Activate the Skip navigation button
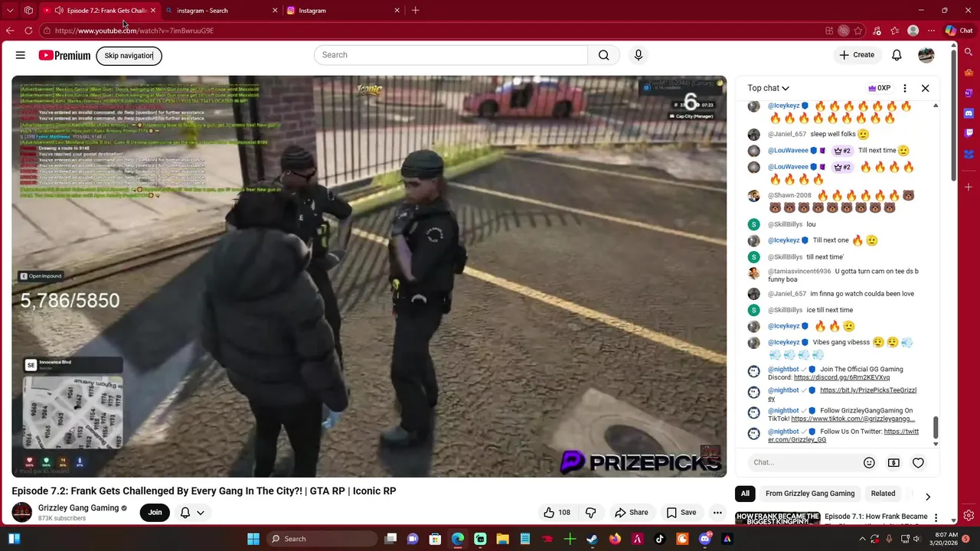The image size is (980, 551). (x=129, y=55)
